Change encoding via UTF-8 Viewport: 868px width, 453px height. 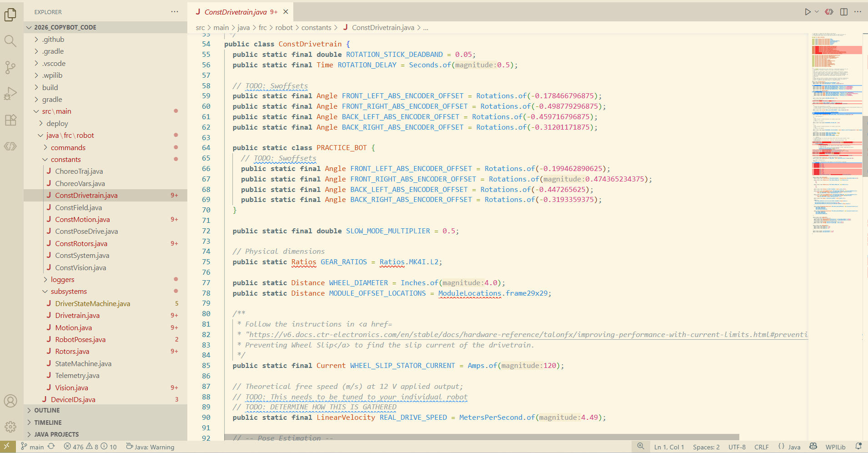pyautogui.click(x=737, y=447)
